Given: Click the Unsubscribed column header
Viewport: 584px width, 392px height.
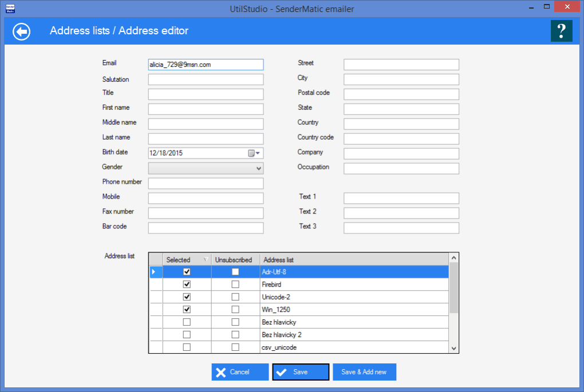Looking at the screenshot, I should point(234,260).
